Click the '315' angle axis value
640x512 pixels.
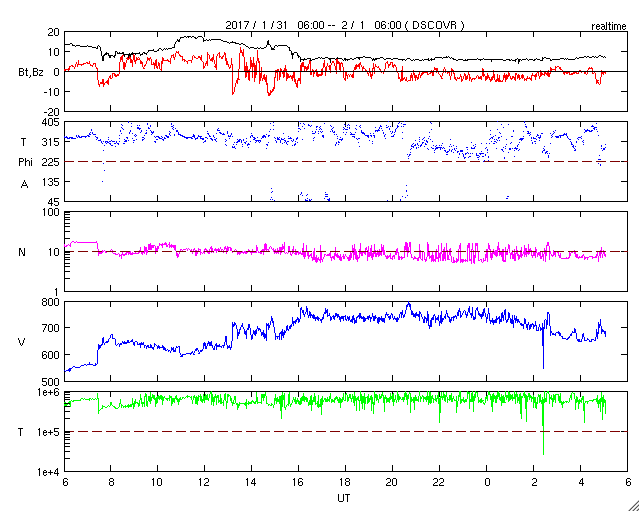[x=52, y=142]
